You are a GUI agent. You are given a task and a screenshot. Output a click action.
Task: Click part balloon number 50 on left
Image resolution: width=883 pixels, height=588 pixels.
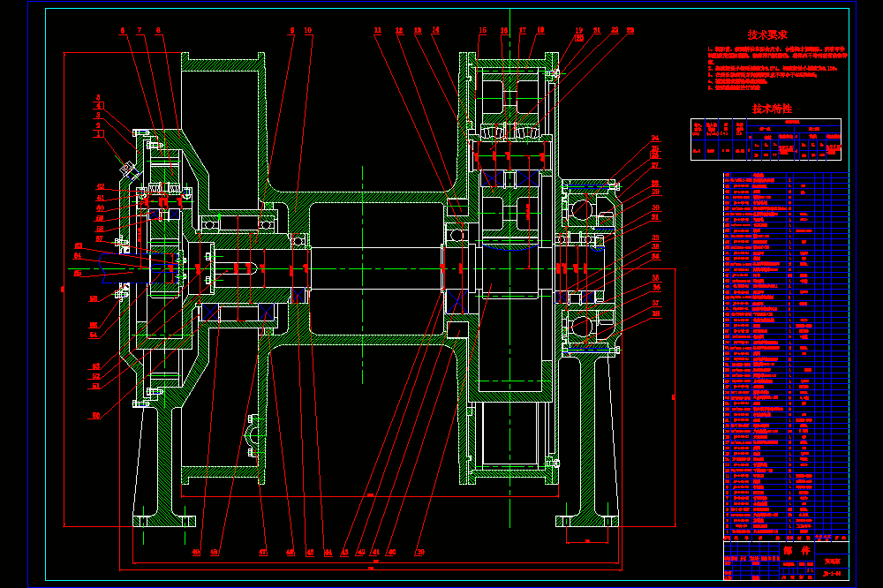pos(96,416)
